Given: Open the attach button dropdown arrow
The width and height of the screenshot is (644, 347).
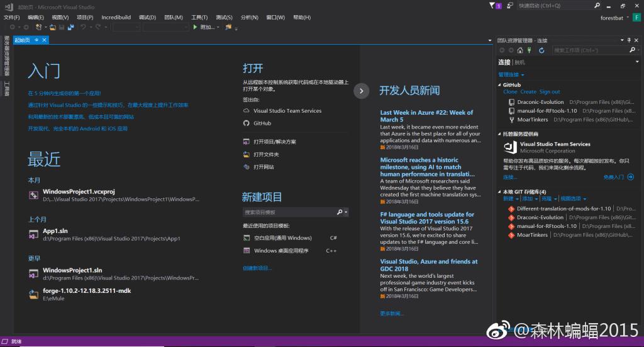Looking at the screenshot, I should (218, 27).
